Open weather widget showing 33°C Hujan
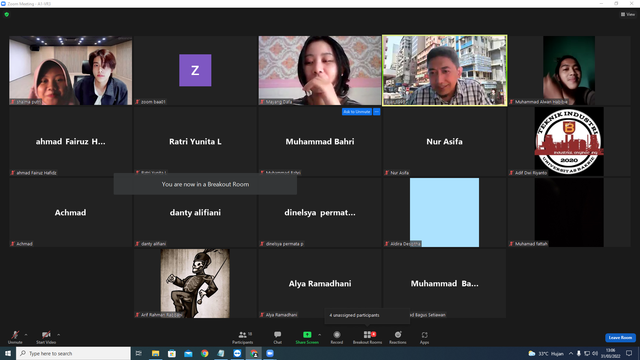The image size is (640, 360). point(546,353)
